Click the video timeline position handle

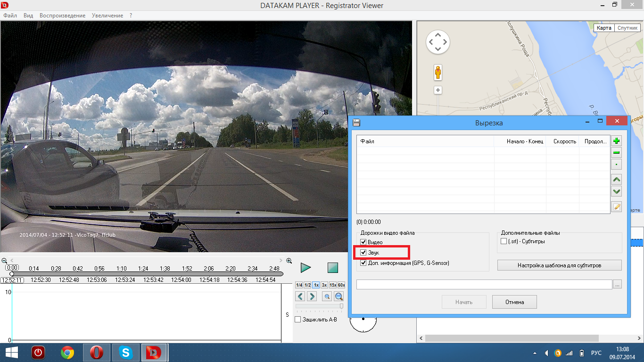point(12,274)
